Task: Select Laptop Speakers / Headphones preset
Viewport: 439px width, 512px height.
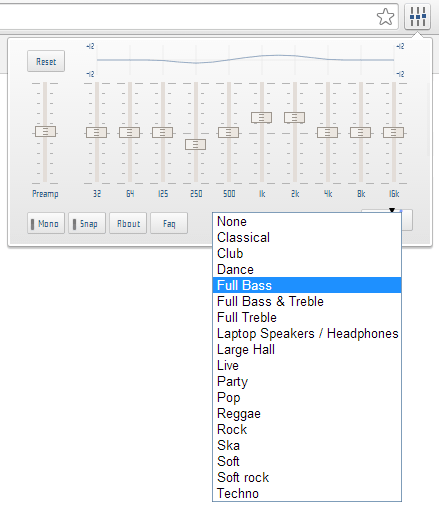Action: click(307, 333)
